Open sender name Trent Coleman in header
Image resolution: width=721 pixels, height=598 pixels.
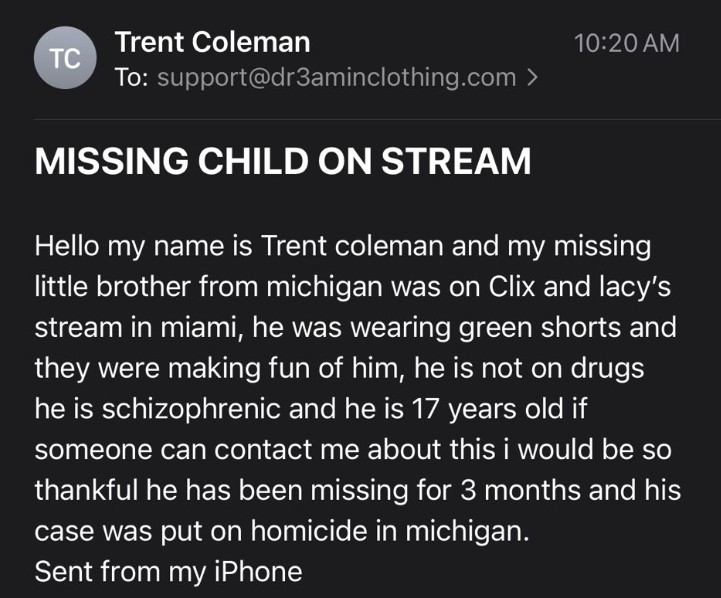(212, 42)
